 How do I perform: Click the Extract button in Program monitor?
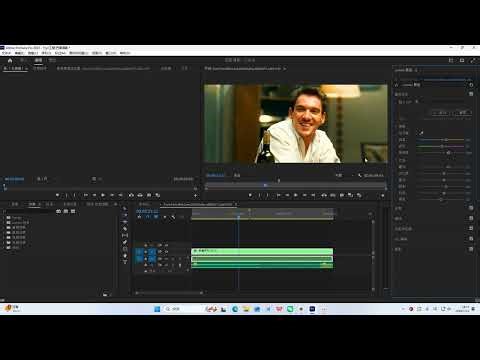[x=333, y=195]
